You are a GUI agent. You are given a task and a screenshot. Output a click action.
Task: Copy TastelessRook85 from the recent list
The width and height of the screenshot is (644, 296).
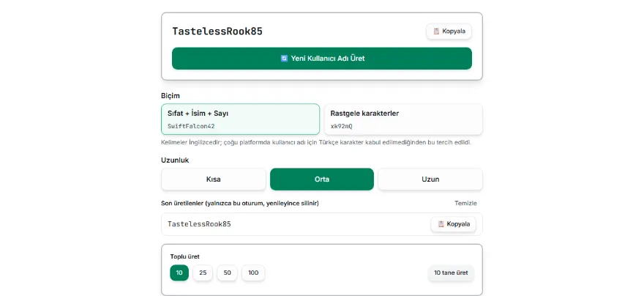pos(453,224)
